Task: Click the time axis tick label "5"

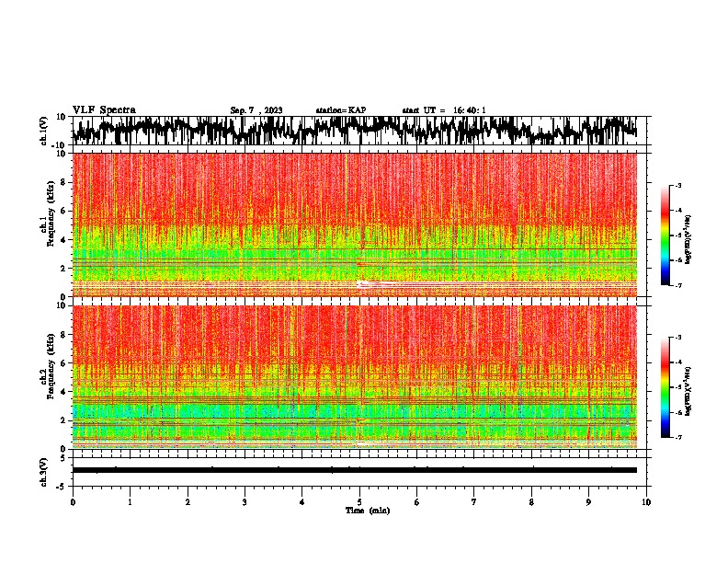Action: [x=359, y=502]
